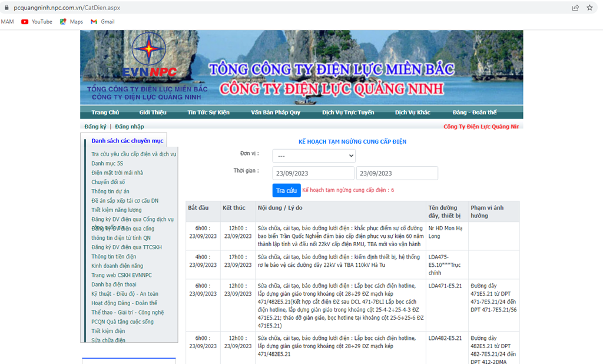Click the lock icon beside the URL
Viewport: 603px width, 364px height.
point(6,8)
